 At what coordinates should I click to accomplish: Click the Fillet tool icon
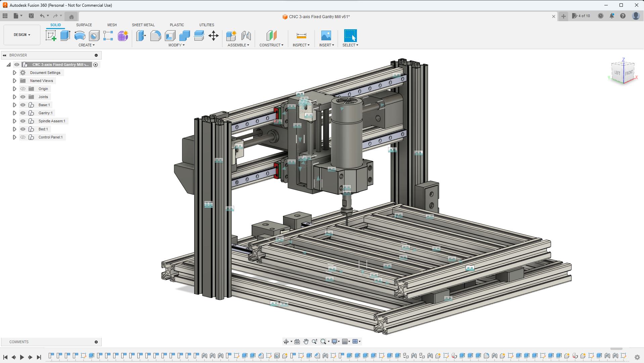coord(155,36)
